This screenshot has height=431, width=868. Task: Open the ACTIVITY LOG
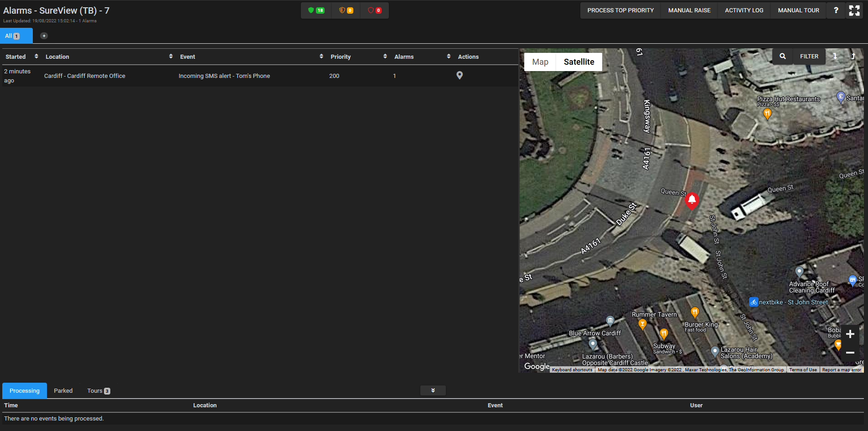[x=744, y=10]
